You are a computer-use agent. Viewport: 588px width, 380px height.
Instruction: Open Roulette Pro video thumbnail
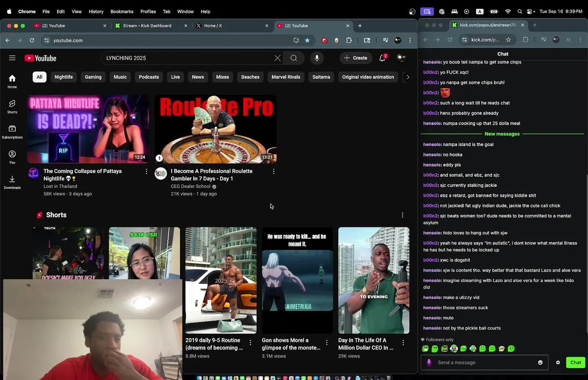(x=216, y=129)
